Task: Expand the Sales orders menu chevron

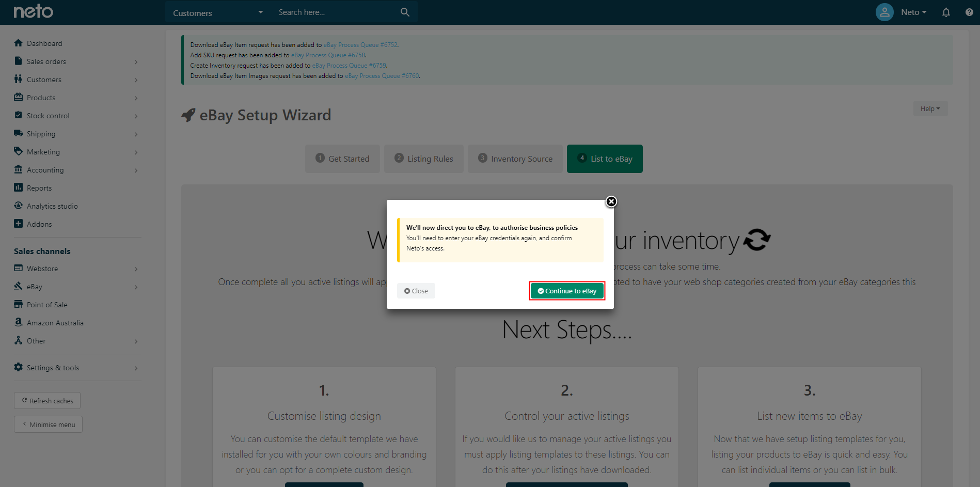Action: [x=136, y=62]
